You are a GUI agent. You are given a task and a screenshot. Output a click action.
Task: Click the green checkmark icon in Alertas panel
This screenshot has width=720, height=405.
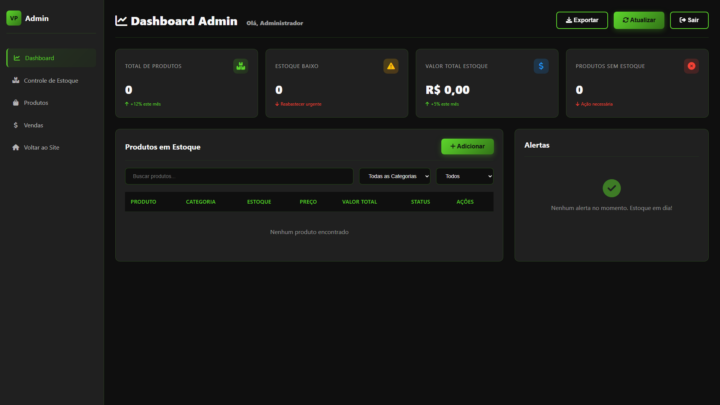coord(612,188)
